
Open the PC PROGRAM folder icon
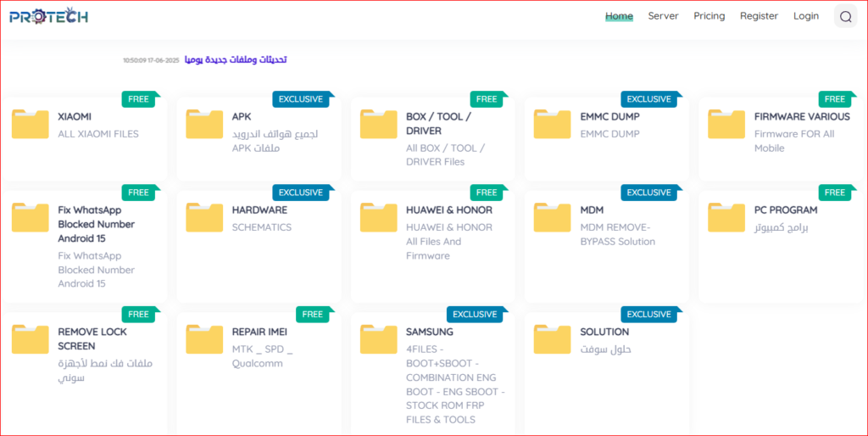click(726, 217)
